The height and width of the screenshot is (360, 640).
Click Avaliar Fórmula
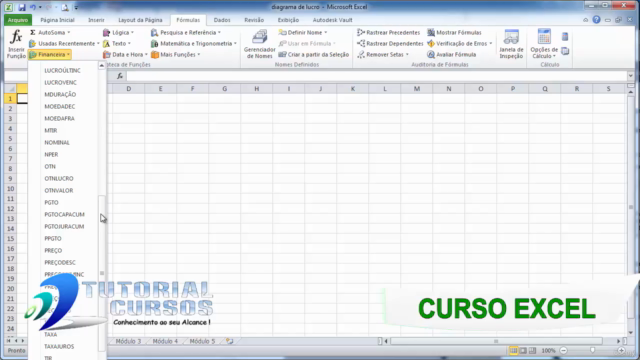coord(451,54)
